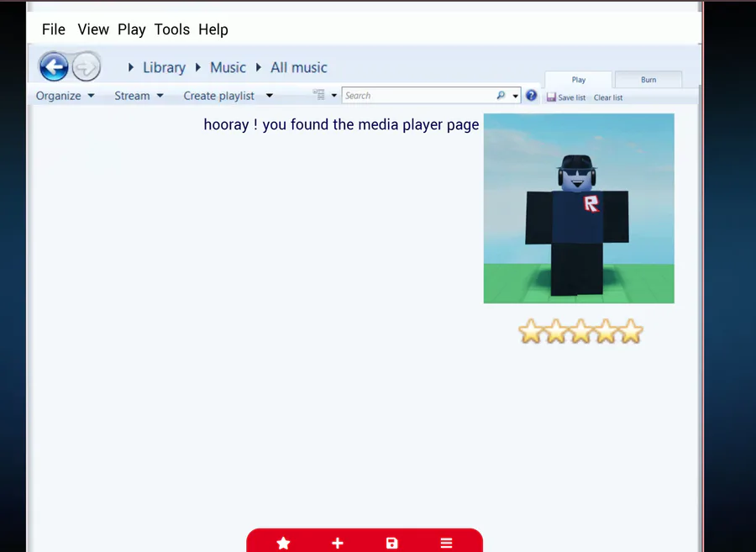Switch to the Play tab
The height and width of the screenshot is (552, 756).
tap(579, 80)
